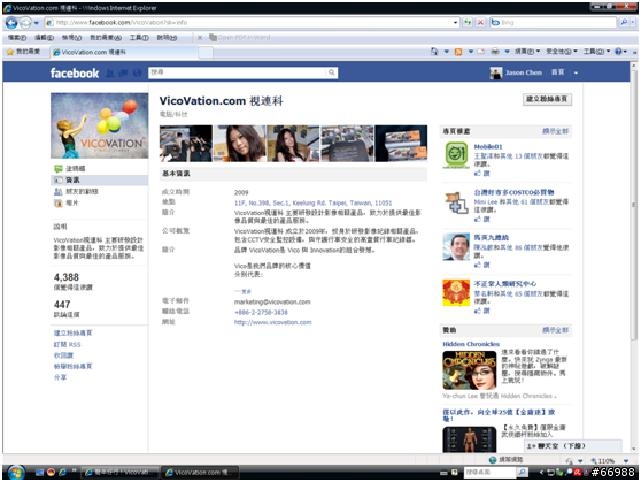Go back with the IE Back arrow button

11,22
